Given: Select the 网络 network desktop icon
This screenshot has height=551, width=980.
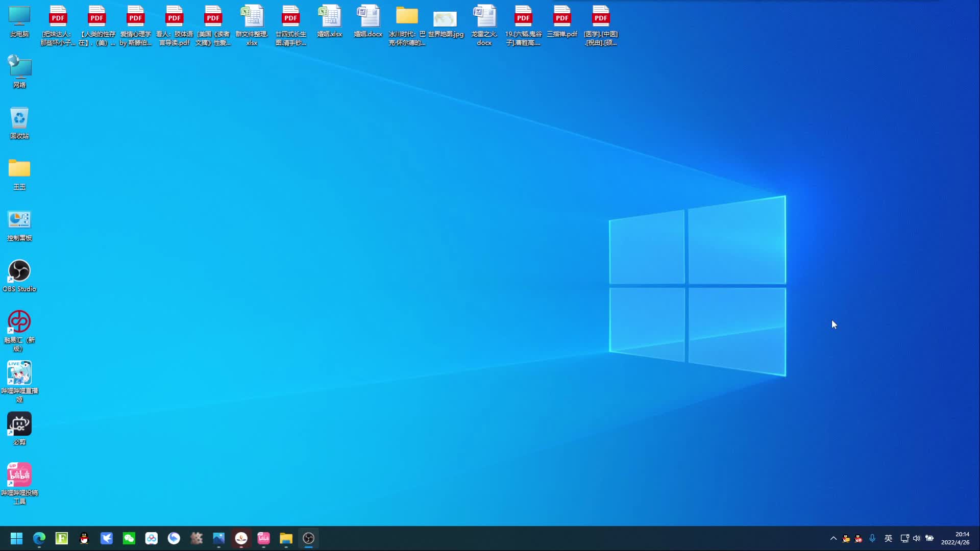Looking at the screenshot, I should (19, 72).
